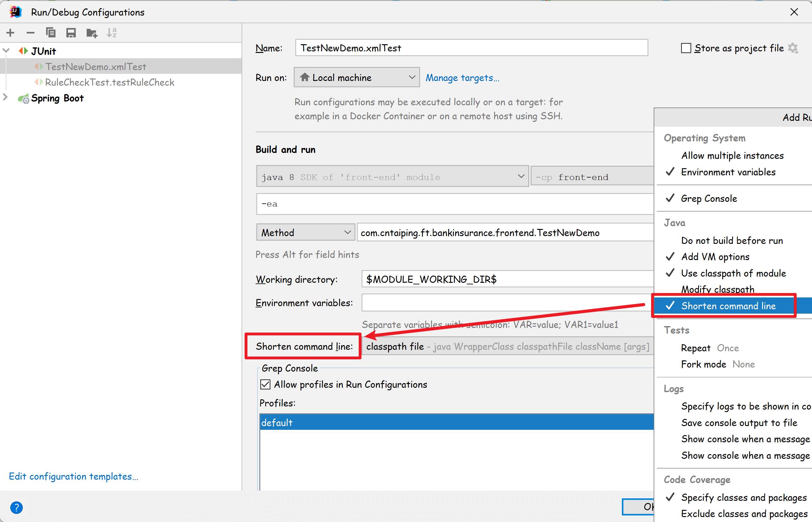The height and width of the screenshot is (522, 812).
Task: Uncheck Allow profiles in Run Configurations
Action: tap(265, 384)
